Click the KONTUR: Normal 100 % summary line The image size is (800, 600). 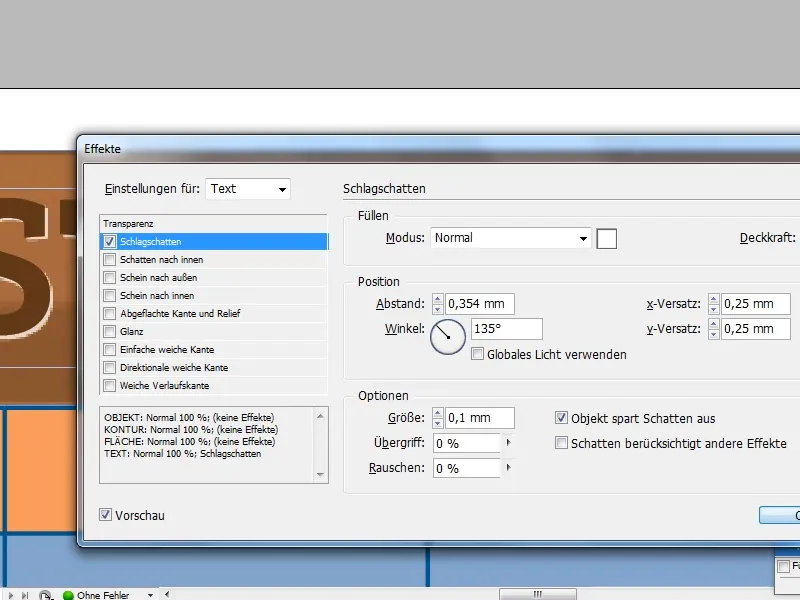tap(191, 430)
